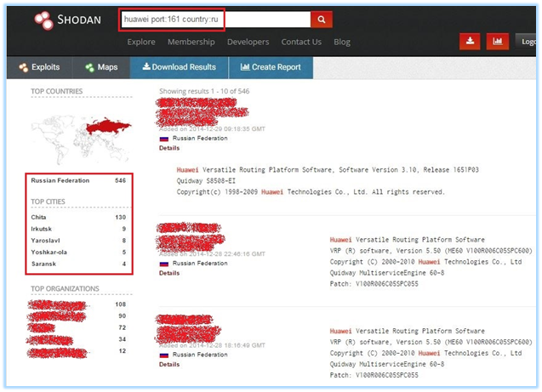Click TOP CITIES heading
Viewport: 542px width, 392px height.
tap(48, 202)
